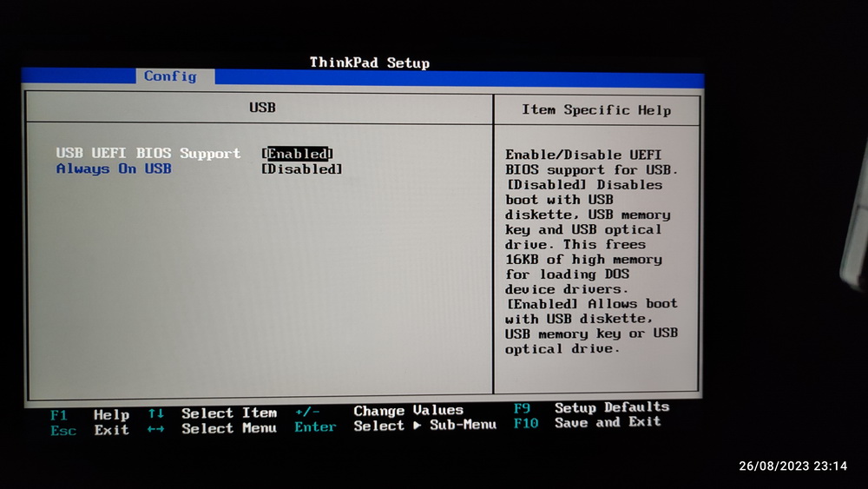Click the ThinkPad Setup title
This screenshot has height=489, width=868.
[370, 63]
